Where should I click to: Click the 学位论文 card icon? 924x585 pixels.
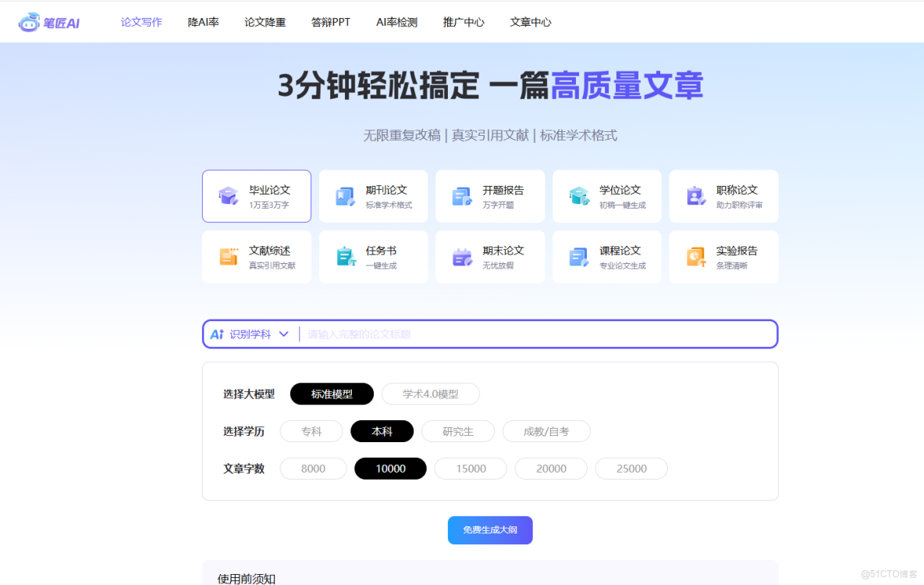tap(577, 196)
